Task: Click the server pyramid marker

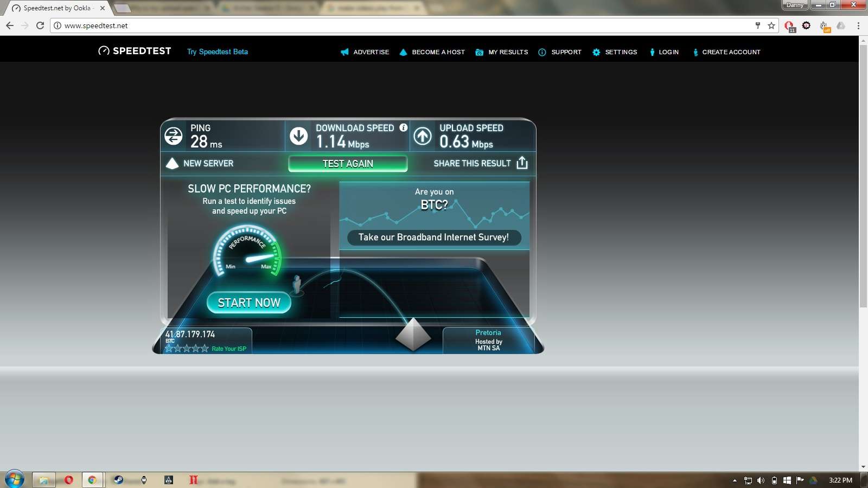Action: point(413,334)
